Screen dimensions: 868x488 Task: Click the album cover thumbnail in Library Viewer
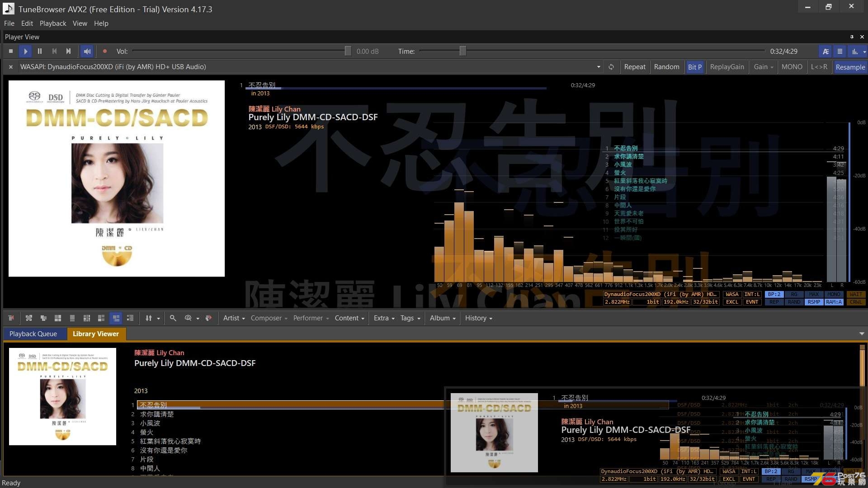pos(62,396)
